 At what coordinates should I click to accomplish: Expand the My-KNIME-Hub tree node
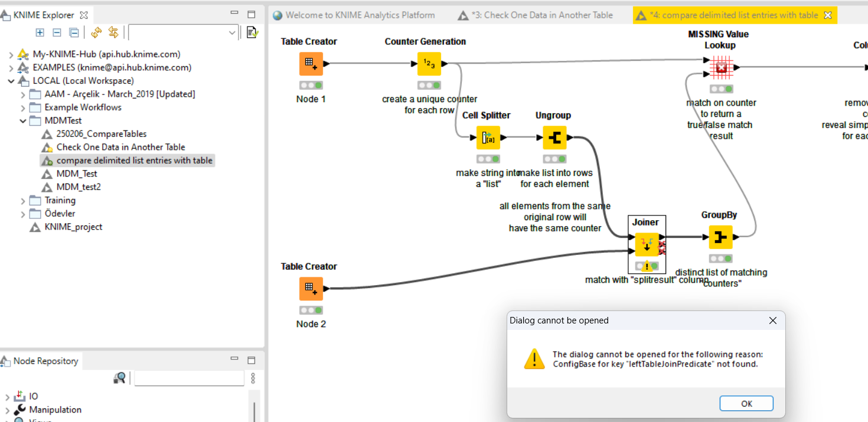[10, 54]
